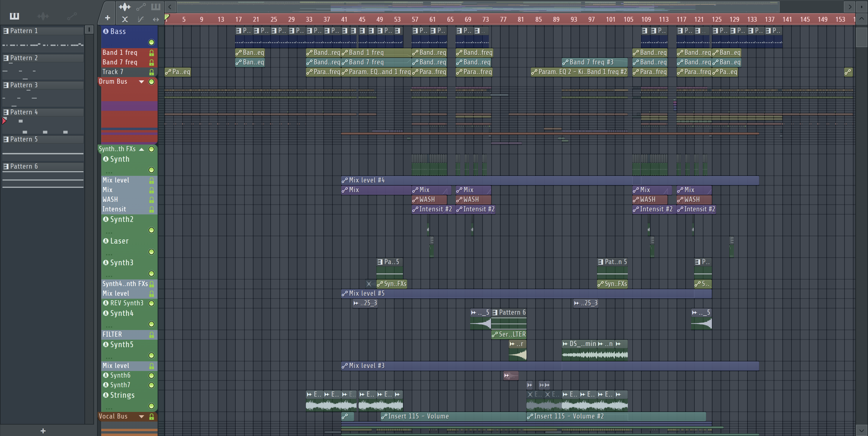The image size is (868, 436).
Task: Click the stretch arrows icon in playlist header
Action: [x=156, y=19]
